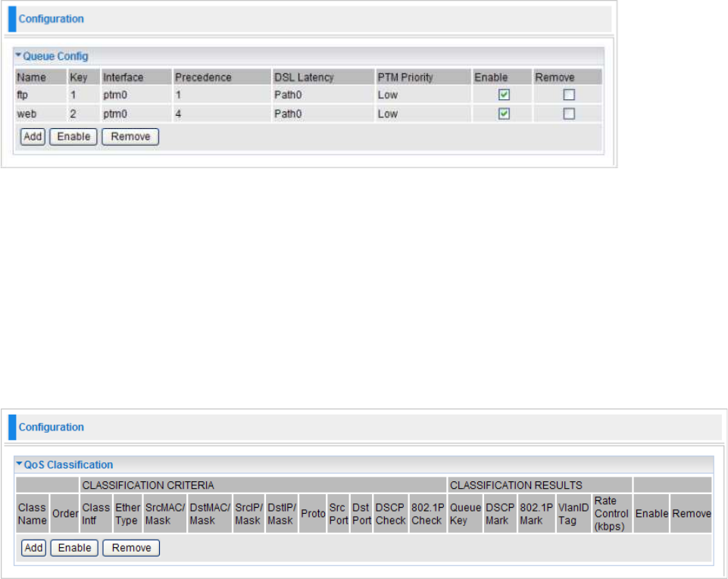Tick Remove checkbox for ftp queue

(569, 95)
